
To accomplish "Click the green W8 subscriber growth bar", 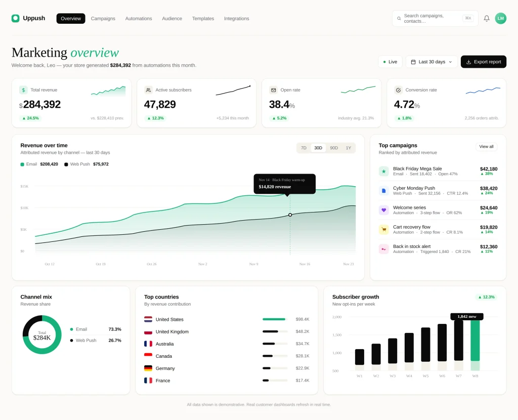I will pos(475,340).
